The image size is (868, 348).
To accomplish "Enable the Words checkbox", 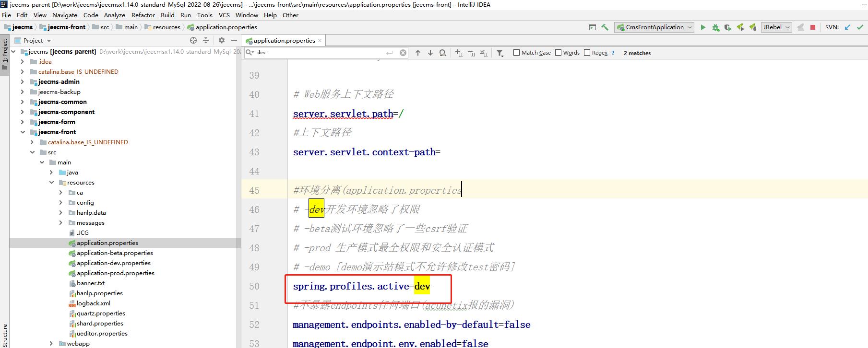I will click(x=559, y=53).
